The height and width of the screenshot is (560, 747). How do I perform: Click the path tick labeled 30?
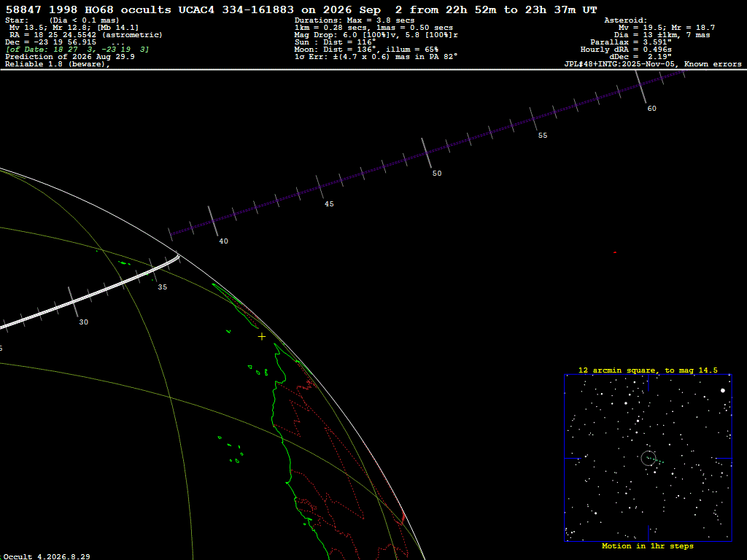click(x=73, y=302)
